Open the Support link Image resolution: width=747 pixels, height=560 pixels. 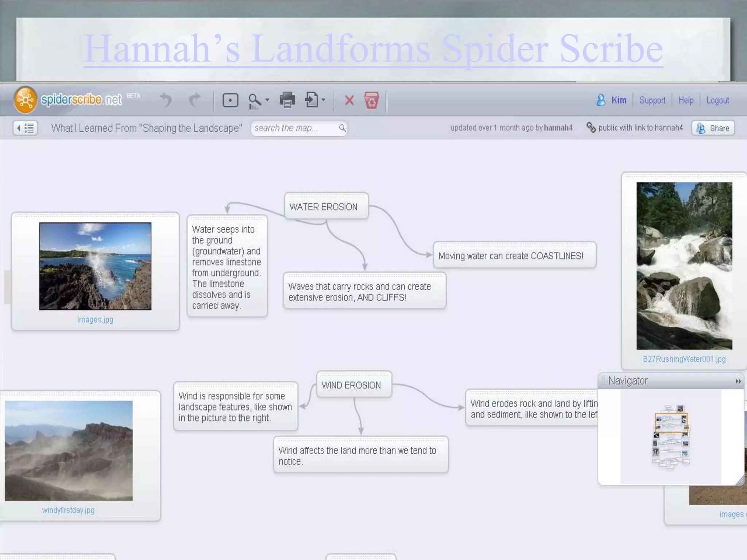(652, 101)
